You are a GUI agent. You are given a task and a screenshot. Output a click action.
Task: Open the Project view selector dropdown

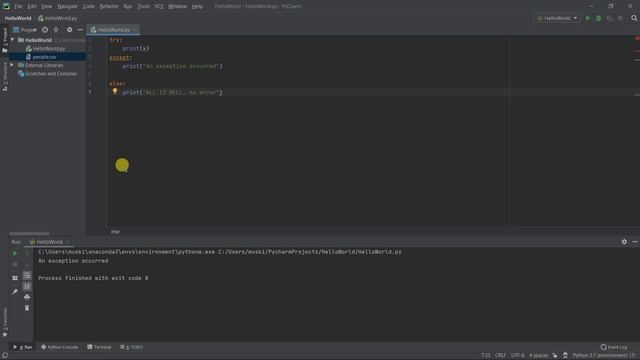[x=24, y=30]
